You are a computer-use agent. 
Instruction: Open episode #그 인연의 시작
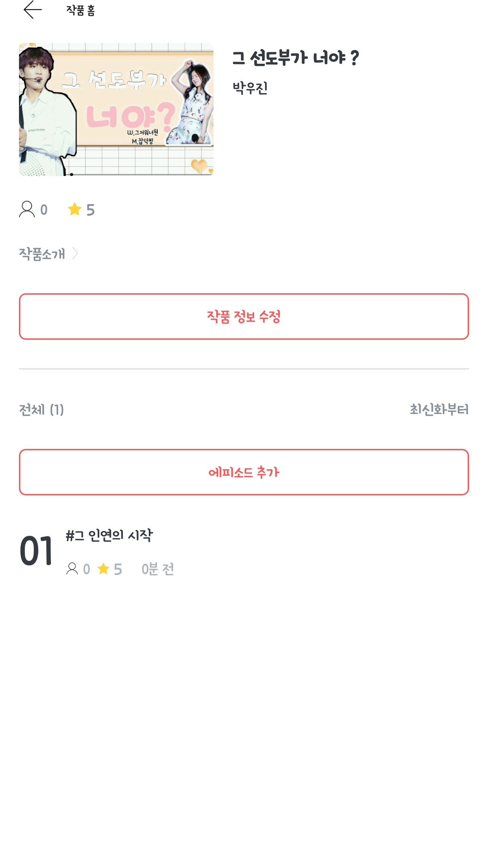109,535
